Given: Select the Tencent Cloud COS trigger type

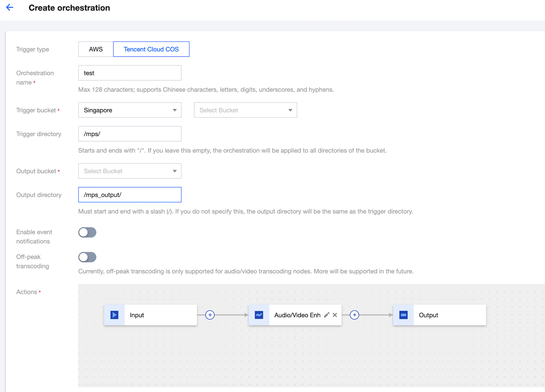Looking at the screenshot, I should [151, 49].
